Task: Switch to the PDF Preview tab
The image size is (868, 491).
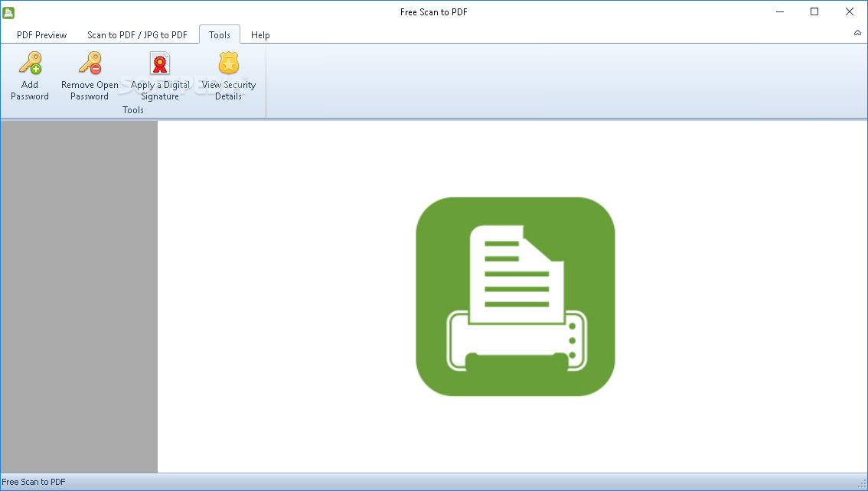Action: (41, 35)
